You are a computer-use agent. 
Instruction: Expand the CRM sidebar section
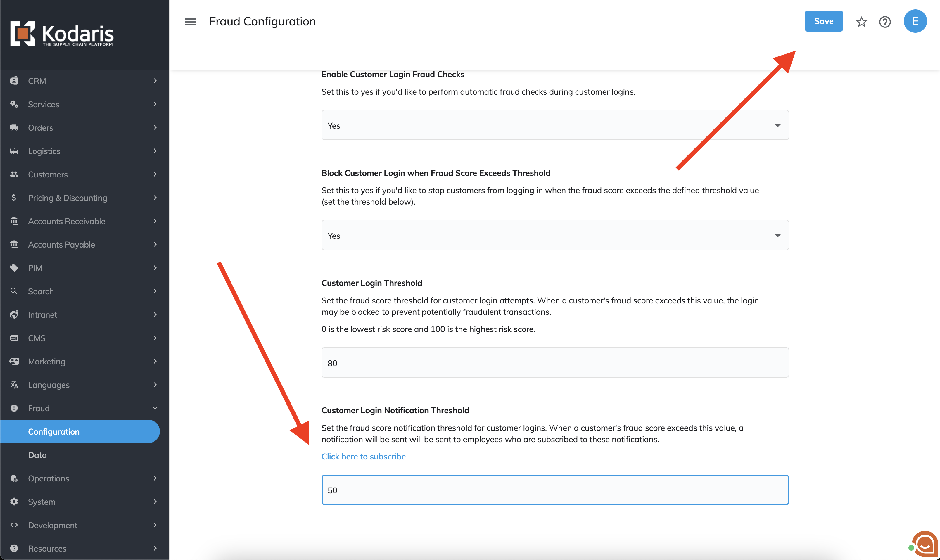coord(155,81)
